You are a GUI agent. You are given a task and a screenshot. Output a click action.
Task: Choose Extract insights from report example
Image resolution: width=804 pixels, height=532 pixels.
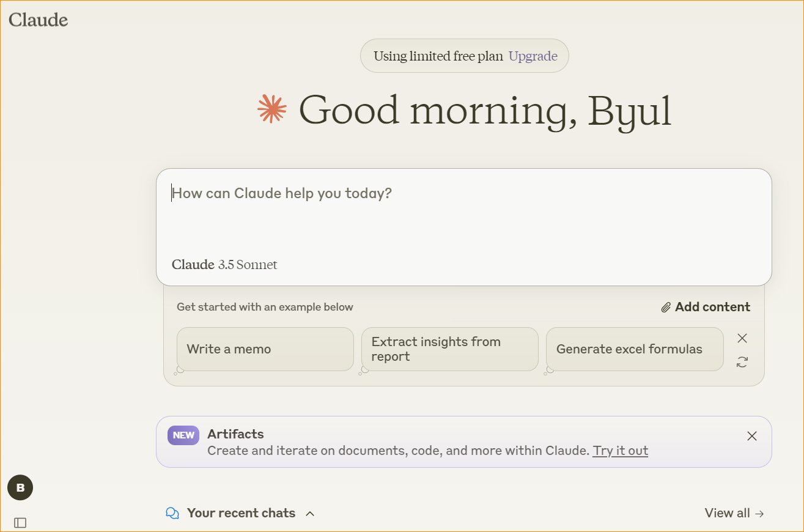click(450, 349)
